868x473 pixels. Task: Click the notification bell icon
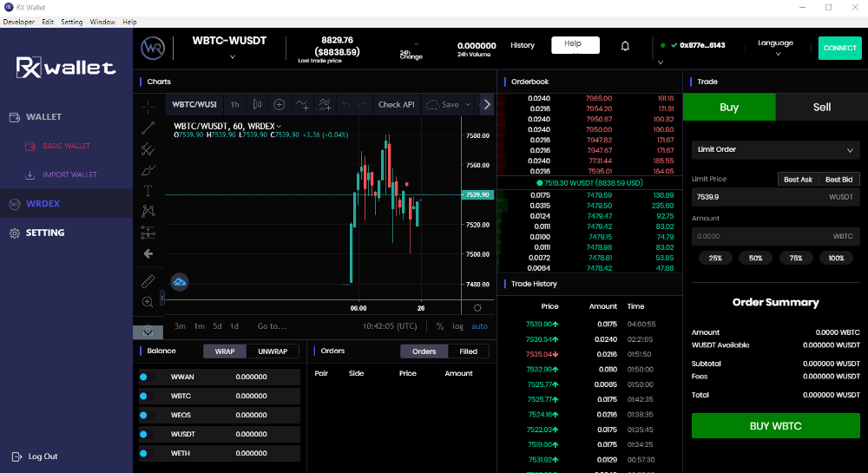coord(625,46)
